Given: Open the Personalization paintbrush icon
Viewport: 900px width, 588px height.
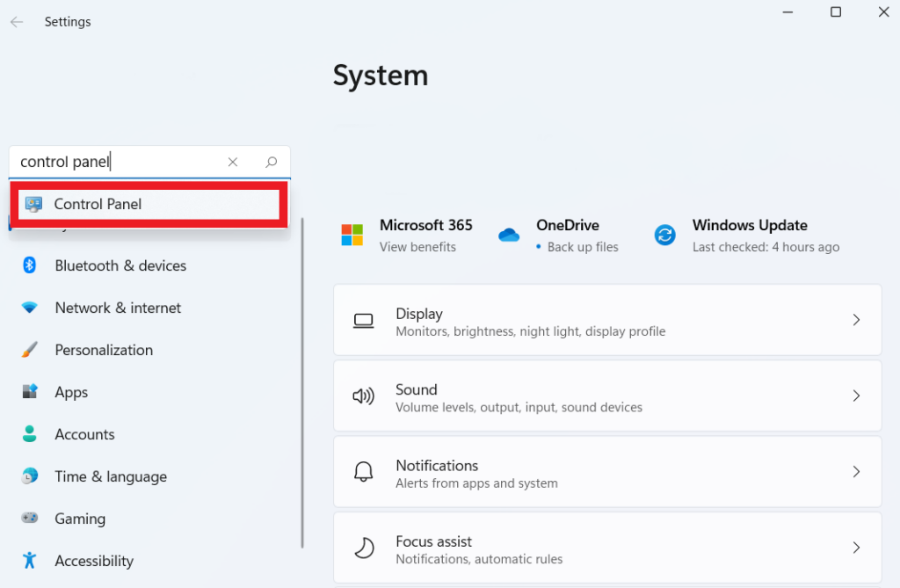Looking at the screenshot, I should tap(30, 350).
